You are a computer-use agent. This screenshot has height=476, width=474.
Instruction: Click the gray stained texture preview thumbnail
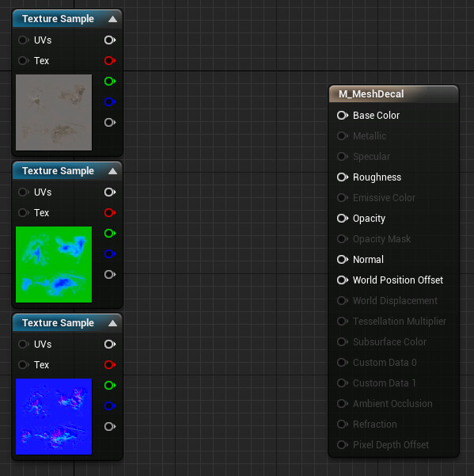[54, 112]
